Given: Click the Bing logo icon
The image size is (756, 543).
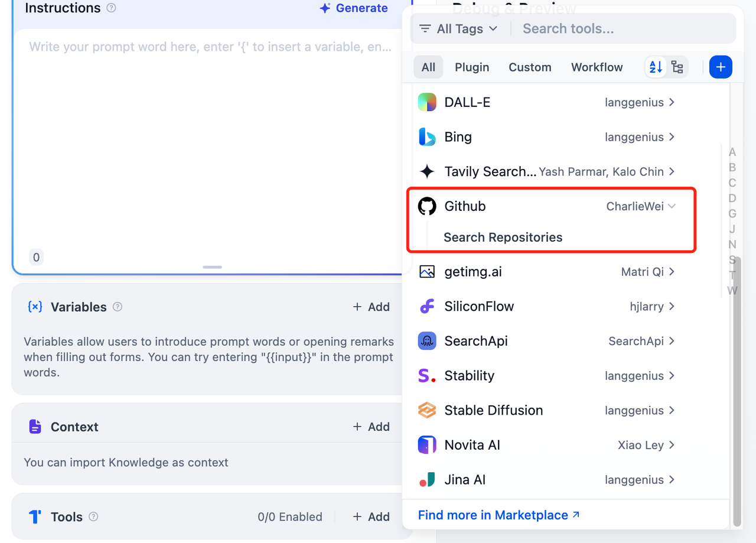Looking at the screenshot, I should pyautogui.click(x=427, y=137).
